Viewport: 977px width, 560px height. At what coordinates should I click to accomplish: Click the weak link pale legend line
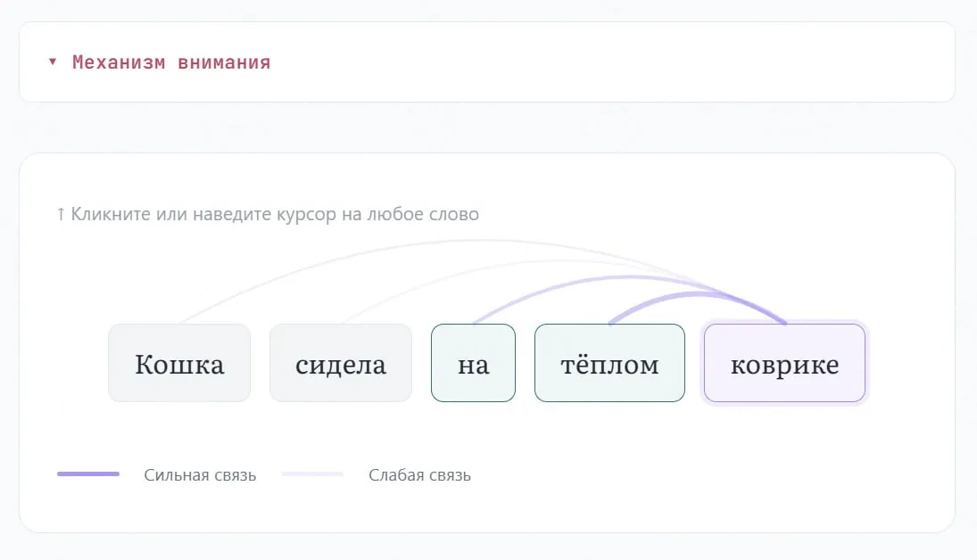(312, 474)
